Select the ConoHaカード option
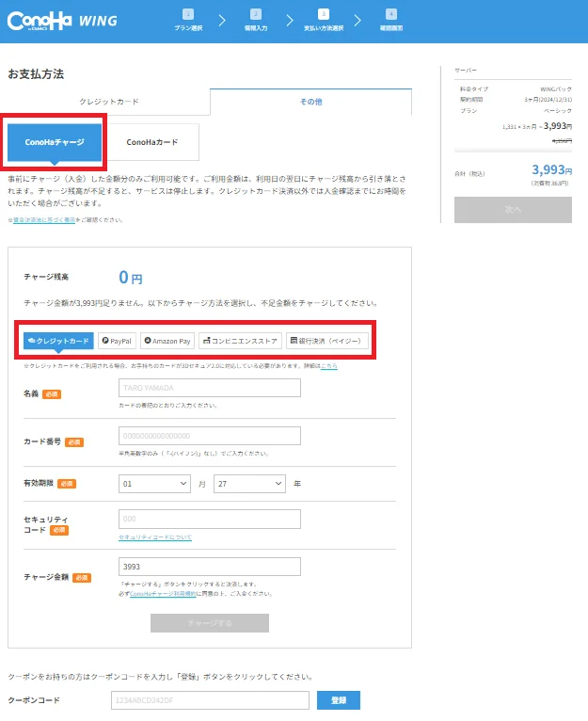The width and height of the screenshot is (588, 721). coord(152,142)
